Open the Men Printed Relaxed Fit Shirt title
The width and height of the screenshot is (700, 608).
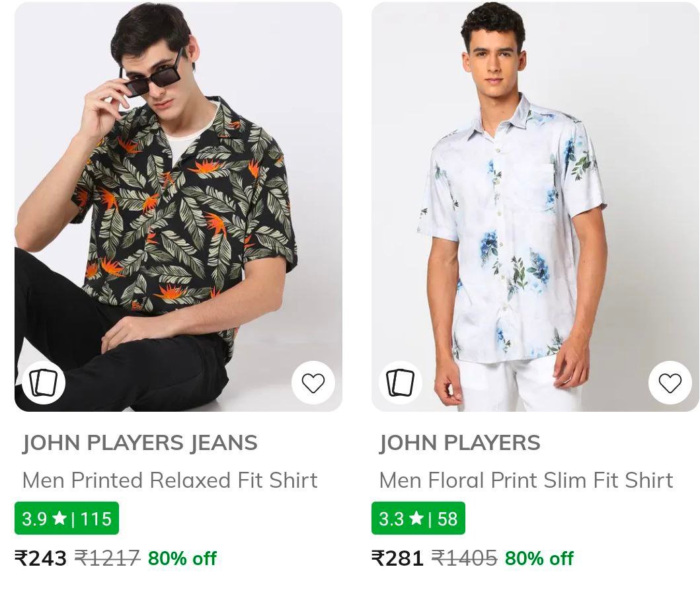click(x=170, y=480)
